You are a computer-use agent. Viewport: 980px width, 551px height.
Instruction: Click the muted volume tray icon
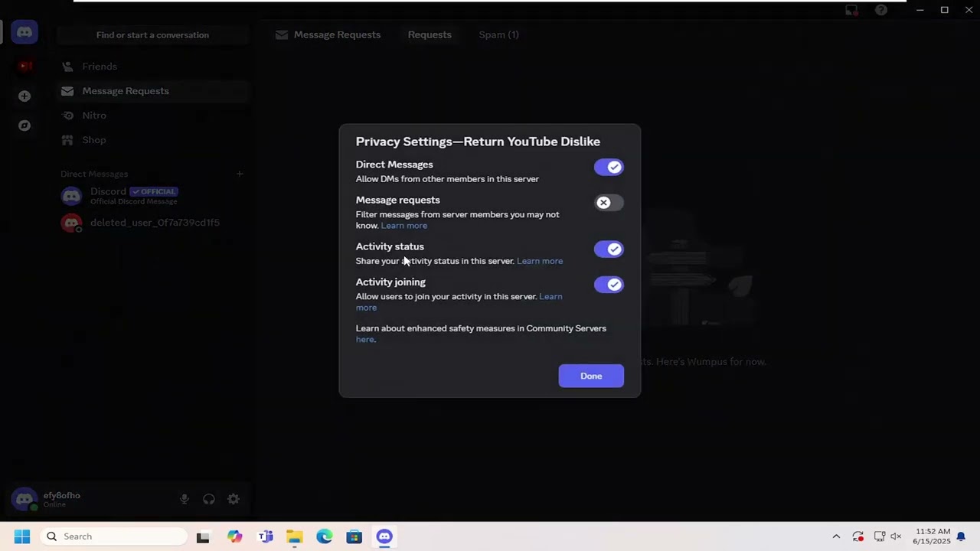click(896, 536)
